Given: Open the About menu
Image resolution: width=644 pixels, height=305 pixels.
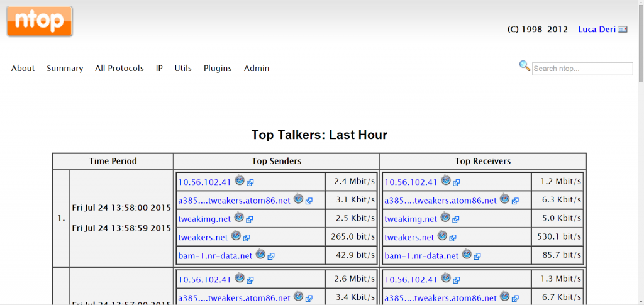Looking at the screenshot, I should (x=23, y=69).
